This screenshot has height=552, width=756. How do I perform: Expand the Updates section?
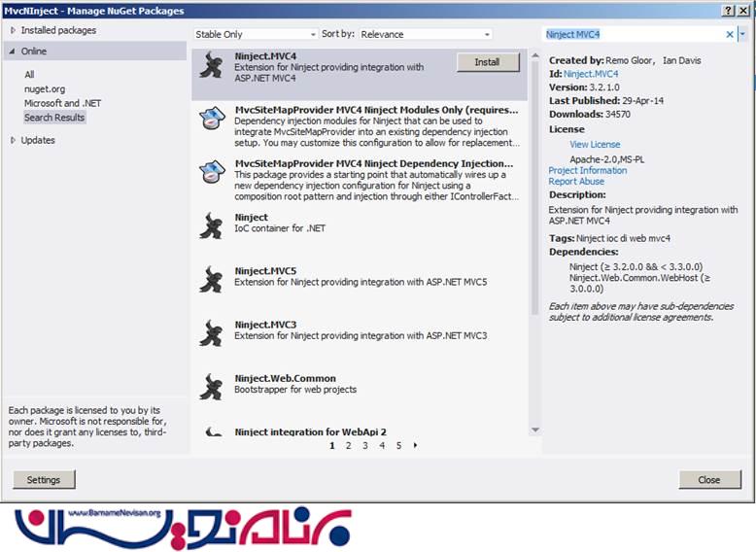pos(13,140)
